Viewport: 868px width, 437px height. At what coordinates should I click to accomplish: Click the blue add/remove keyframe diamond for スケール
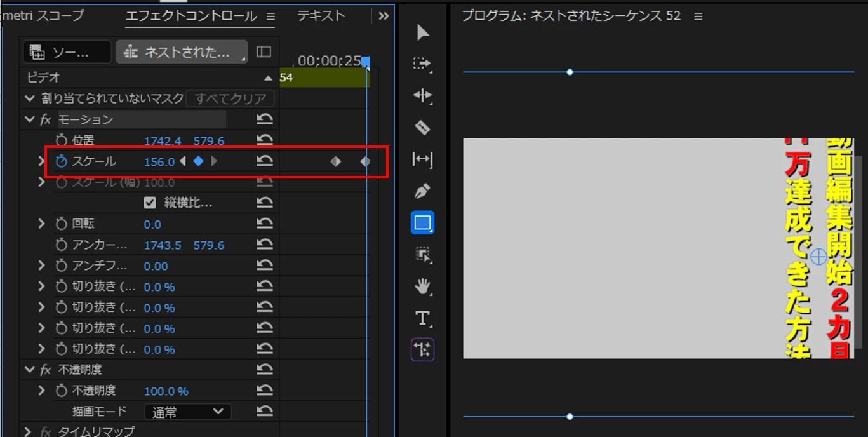tap(198, 161)
